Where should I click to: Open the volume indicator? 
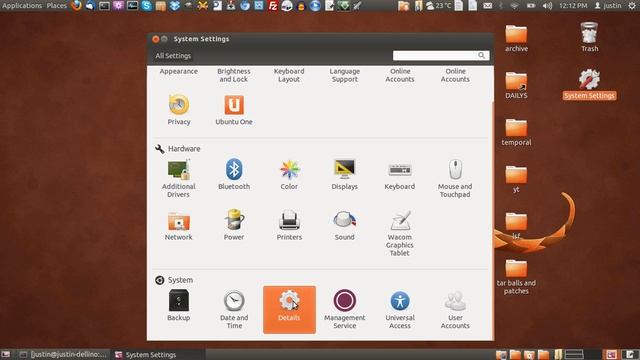tap(547, 6)
